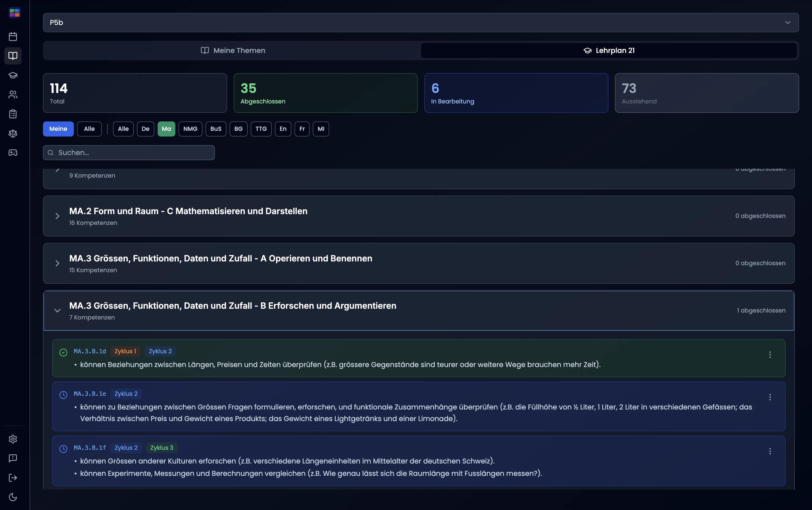Open the gamepad sidebar icon
Image resolution: width=812 pixels, height=510 pixels.
tap(13, 153)
